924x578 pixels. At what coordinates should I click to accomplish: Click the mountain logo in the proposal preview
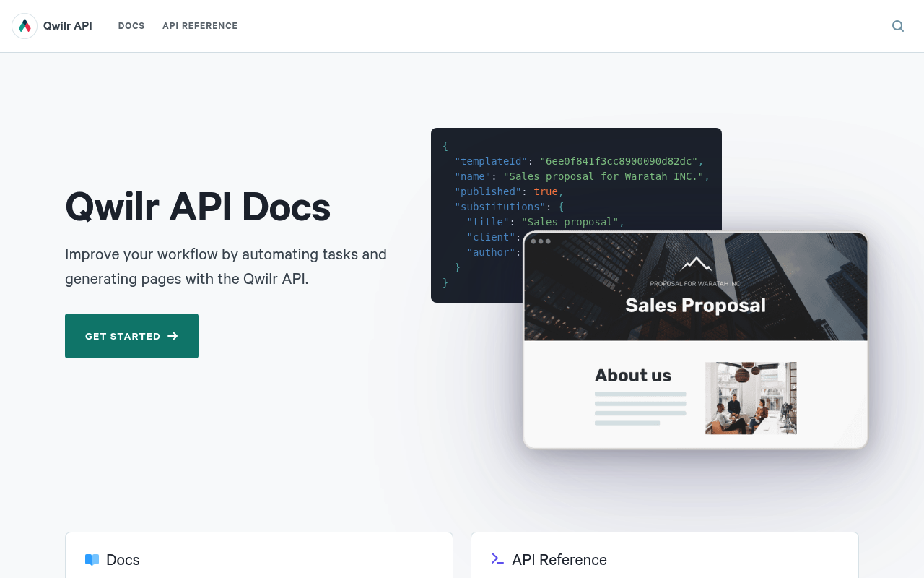696,264
